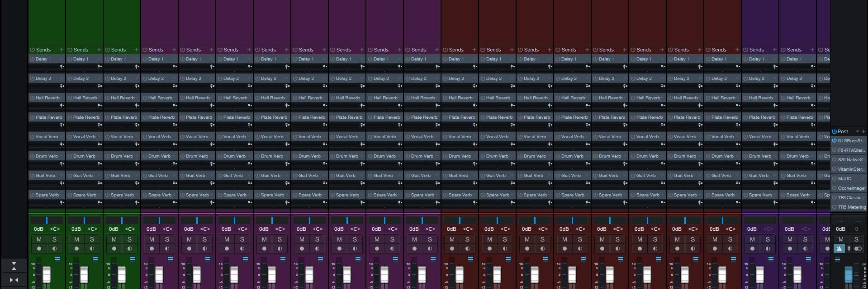Open the OzoneImager insert plugin
Image resolution: width=868 pixels, height=289 pixels.
pyautogui.click(x=852, y=188)
